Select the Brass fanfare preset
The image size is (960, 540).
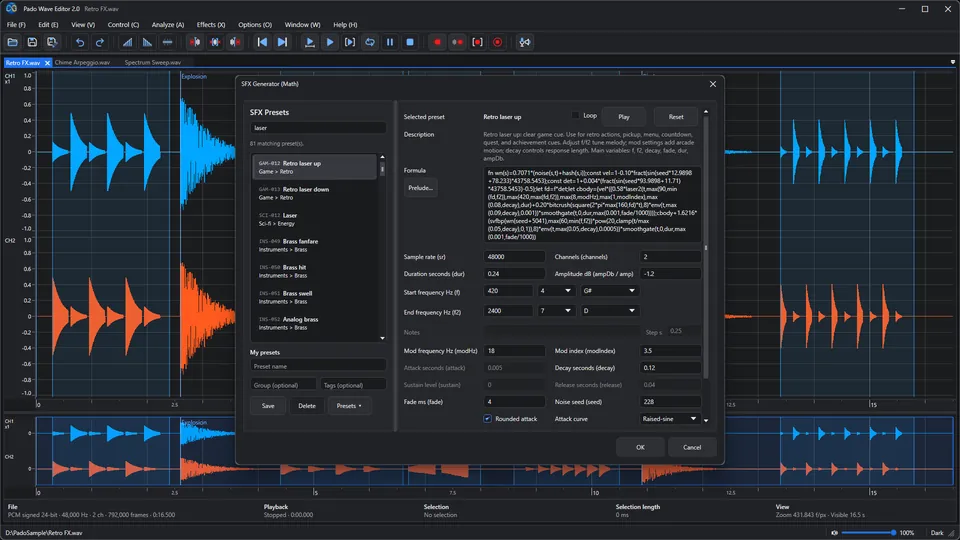point(315,246)
